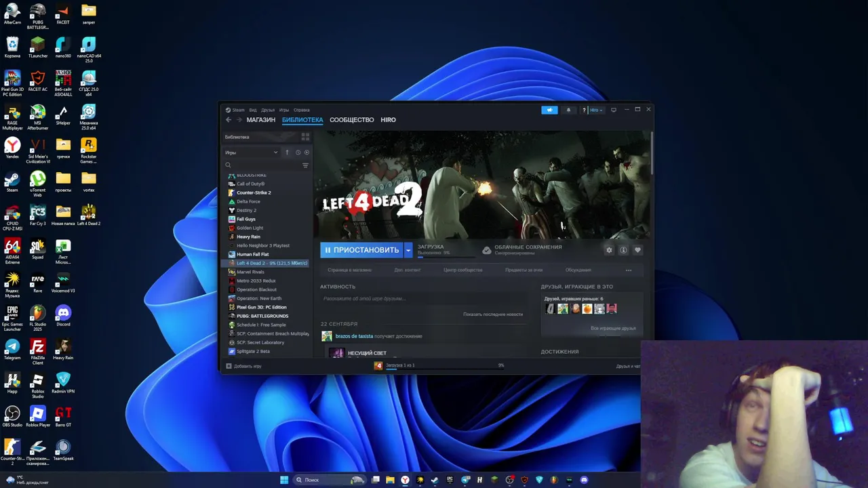
Task: Open the Друзья menu
Action: 268,110
